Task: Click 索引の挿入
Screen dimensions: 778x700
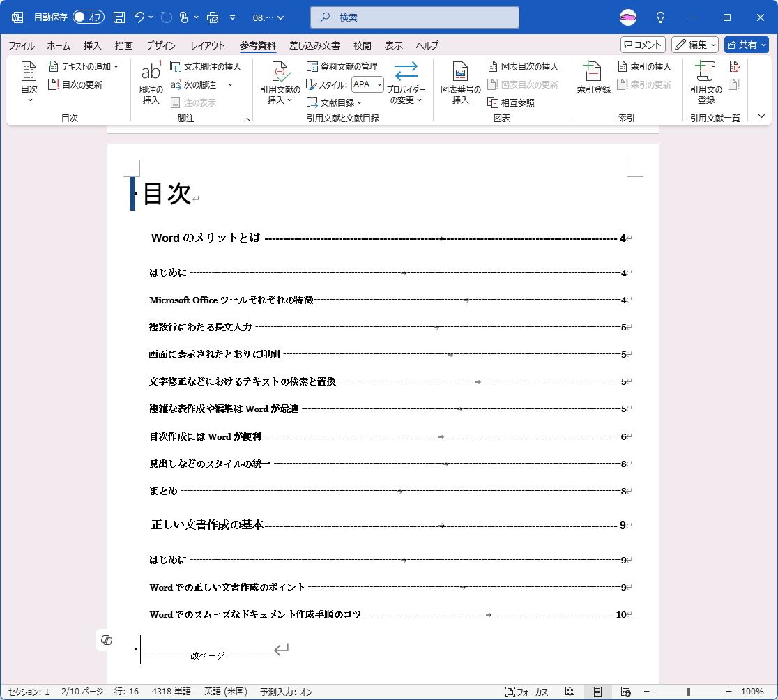Action: [644, 66]
